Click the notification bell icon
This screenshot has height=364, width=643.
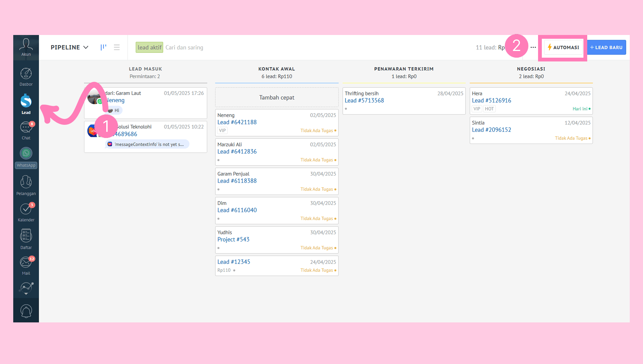click(x=26, y=311)
